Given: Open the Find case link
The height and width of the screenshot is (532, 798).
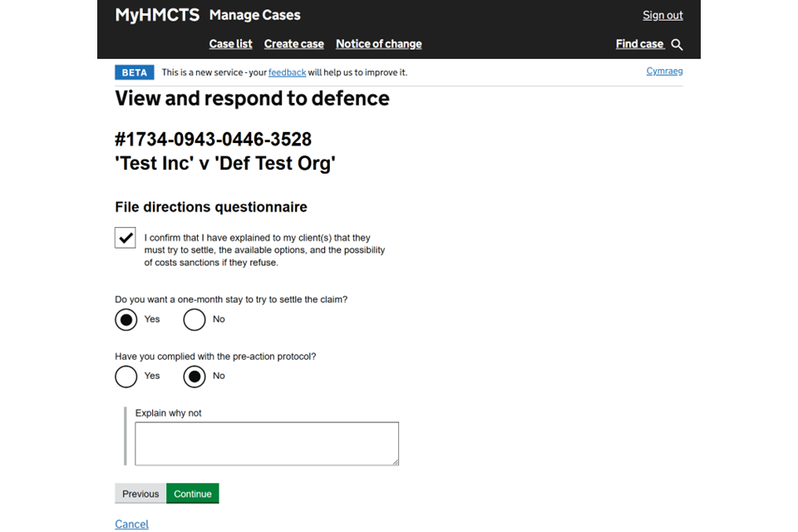Looking at the screenshot, I should click(639, 44).
